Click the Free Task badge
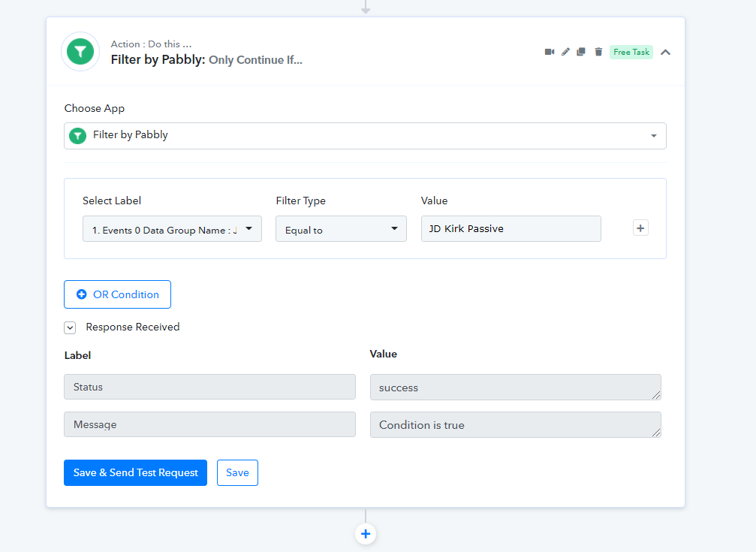Image resolution: width=756 pixels, height=552 pixels. 631,52
